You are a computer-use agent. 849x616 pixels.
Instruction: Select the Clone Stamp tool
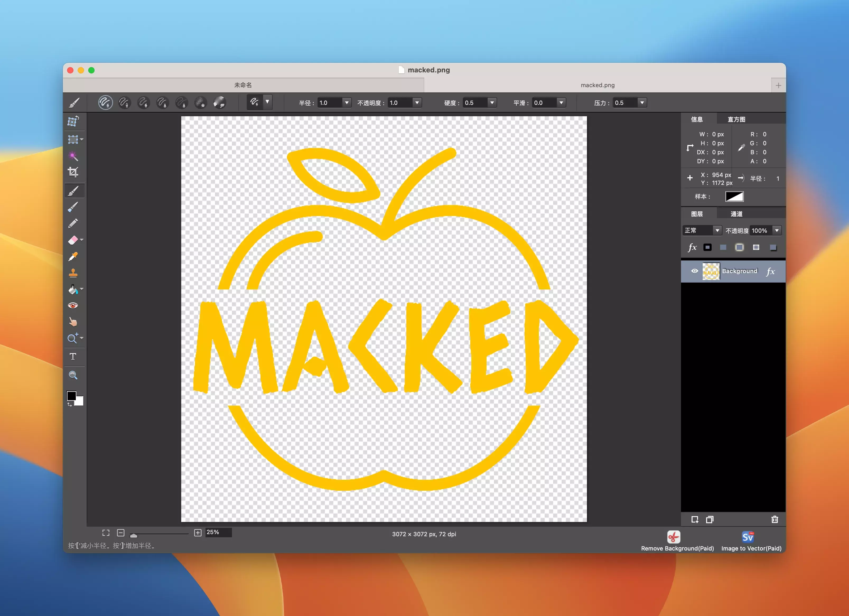coord(73,273)
